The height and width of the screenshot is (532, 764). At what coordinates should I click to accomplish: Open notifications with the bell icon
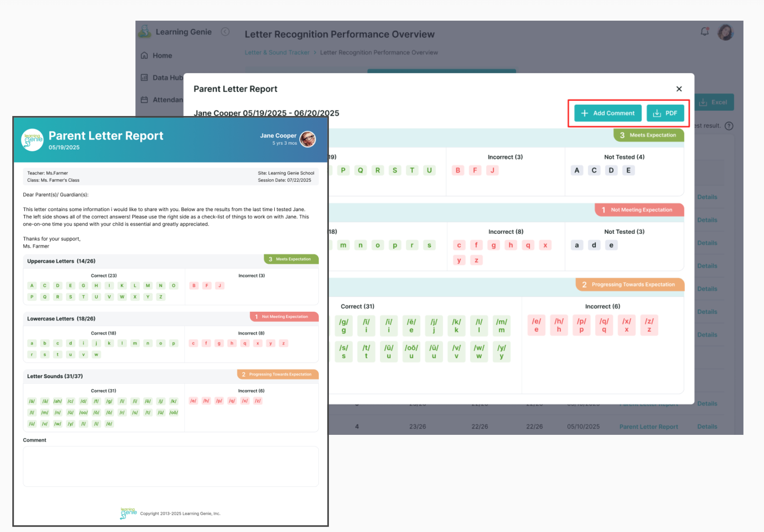coord(705,32)
